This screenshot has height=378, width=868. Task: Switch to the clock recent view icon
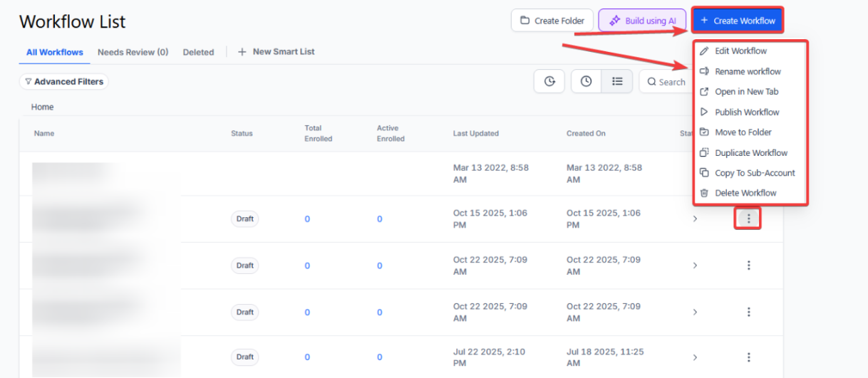[x=586, y=82]
